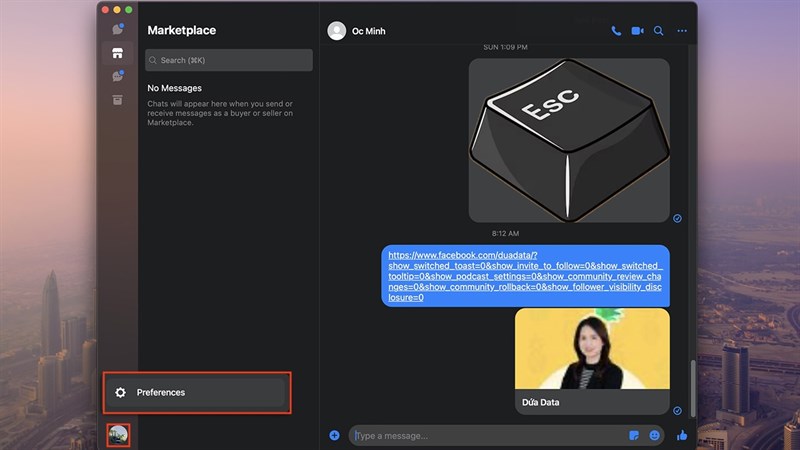Open the three-dot conversation options menu

click(x=682, y=31)
